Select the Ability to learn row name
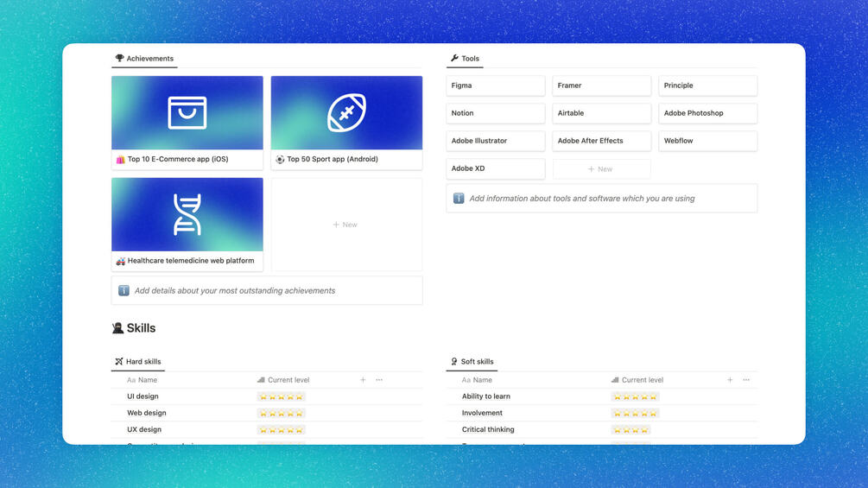 coord(486,396)
